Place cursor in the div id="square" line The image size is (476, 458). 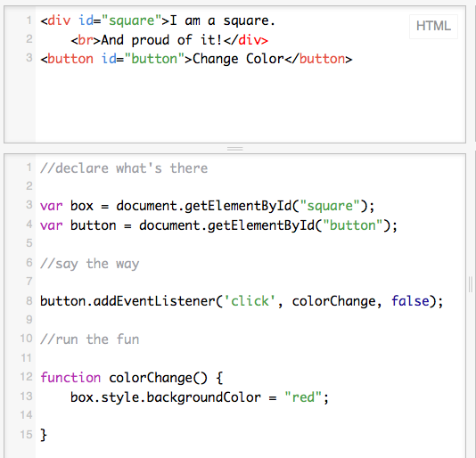coord(158,21)
